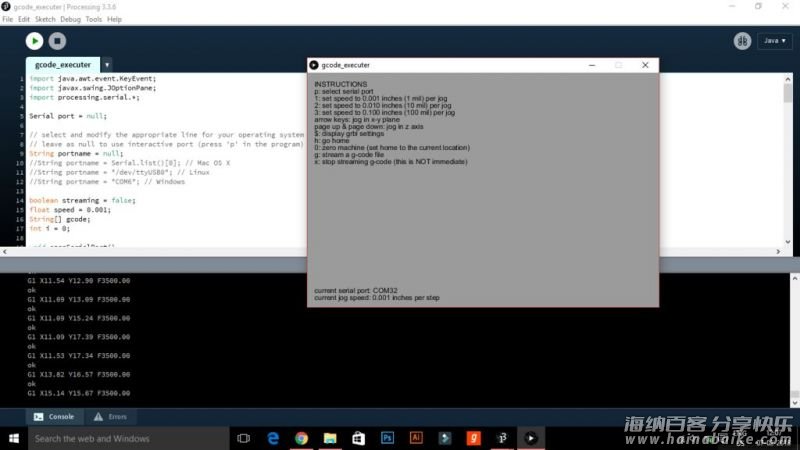Select the gcode_executer sketch tab
800x450 pixels.
[63, 65]
